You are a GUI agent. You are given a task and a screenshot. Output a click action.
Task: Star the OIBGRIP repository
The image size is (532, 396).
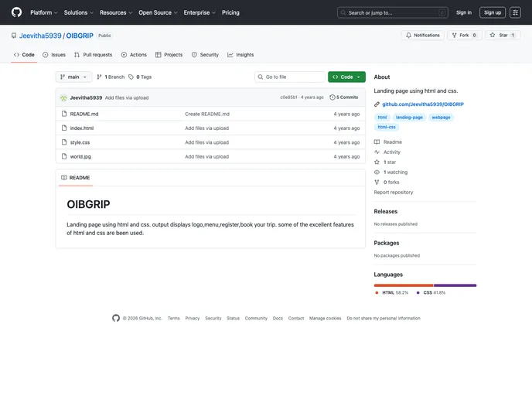point(503,36)
